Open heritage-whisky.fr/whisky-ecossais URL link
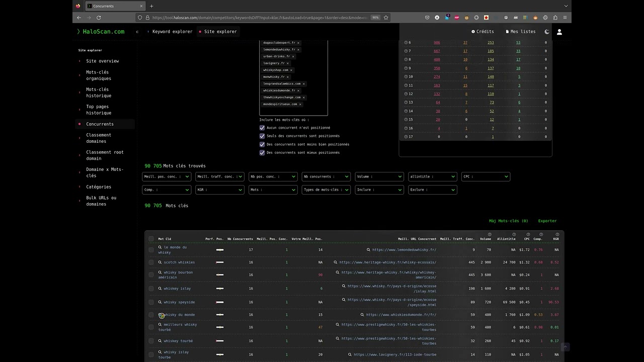 [387, 262]
